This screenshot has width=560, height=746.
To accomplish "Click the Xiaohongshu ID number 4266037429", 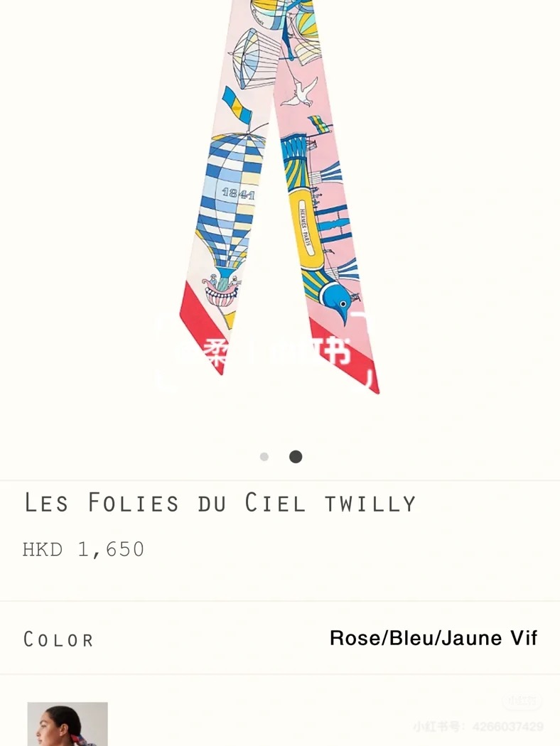I will point(508,727).
